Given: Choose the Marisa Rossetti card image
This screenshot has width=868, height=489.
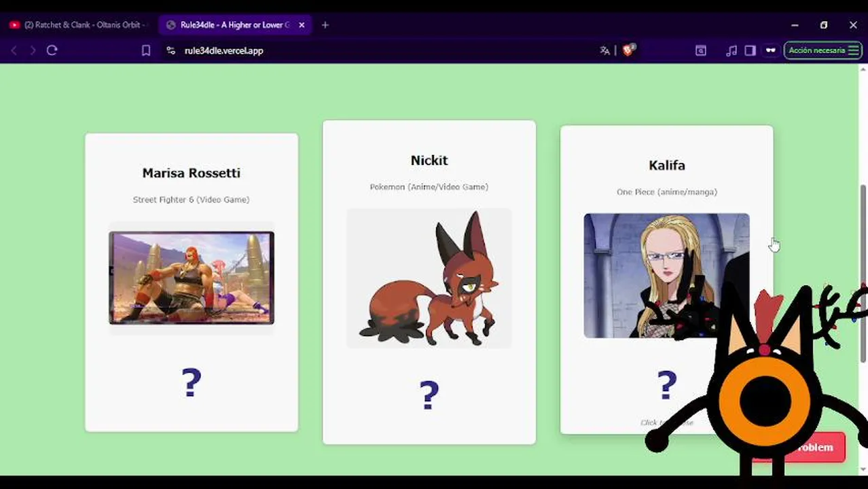Looking at the screenshot, I should (x=192, y=278).
